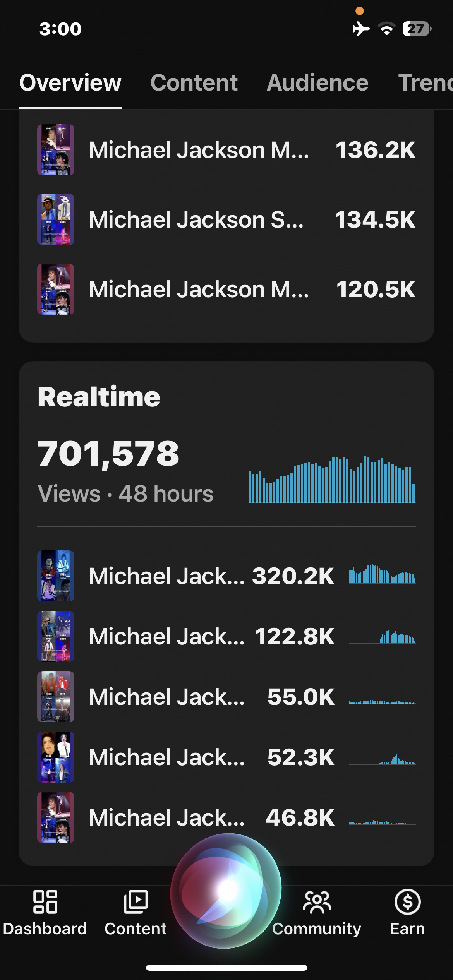Open realtime video with 320.2K views
Viewport: 453px width, 980px height.
point(226,576)
